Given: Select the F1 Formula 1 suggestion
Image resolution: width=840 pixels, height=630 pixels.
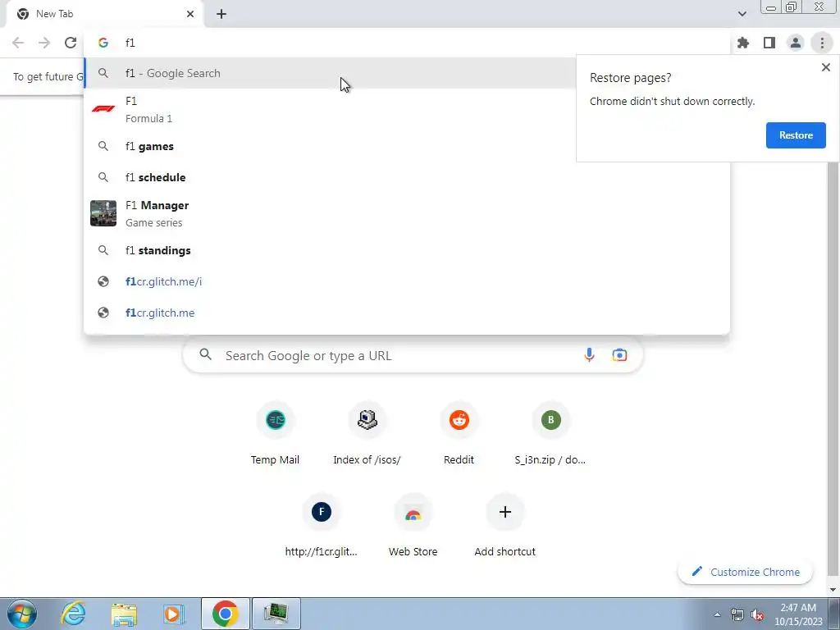Looking at the screenshot, I should [x=407, y=109].
